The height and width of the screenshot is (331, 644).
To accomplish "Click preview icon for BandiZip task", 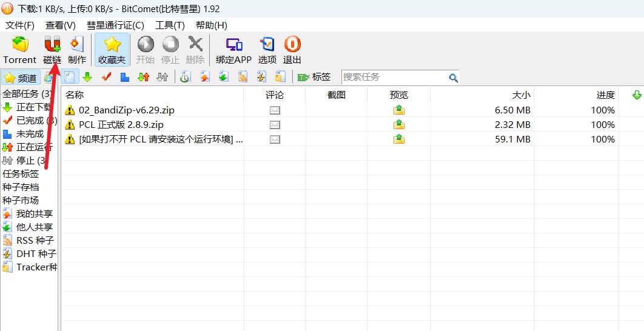I will click(x=399, y=110).
